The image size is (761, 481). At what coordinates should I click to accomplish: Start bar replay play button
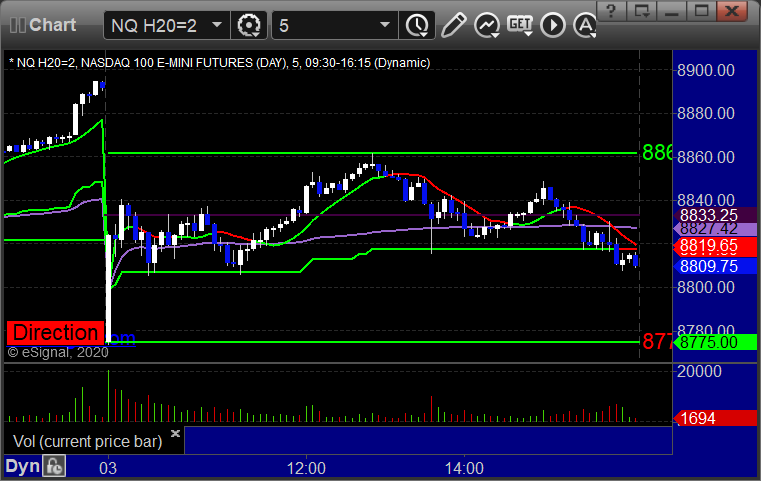click(x=553, y=25)
